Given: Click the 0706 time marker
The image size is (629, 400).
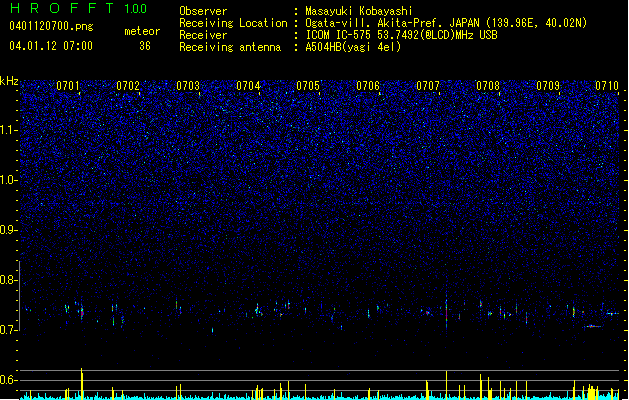Looking at the screenshot, I should tap(368, 85).
